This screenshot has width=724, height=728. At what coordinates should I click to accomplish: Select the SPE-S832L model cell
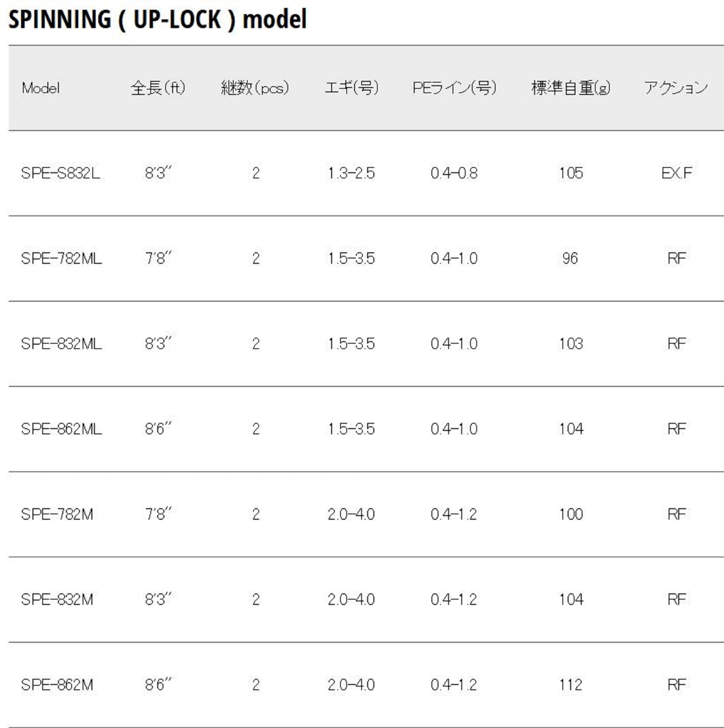click(61, 173)
